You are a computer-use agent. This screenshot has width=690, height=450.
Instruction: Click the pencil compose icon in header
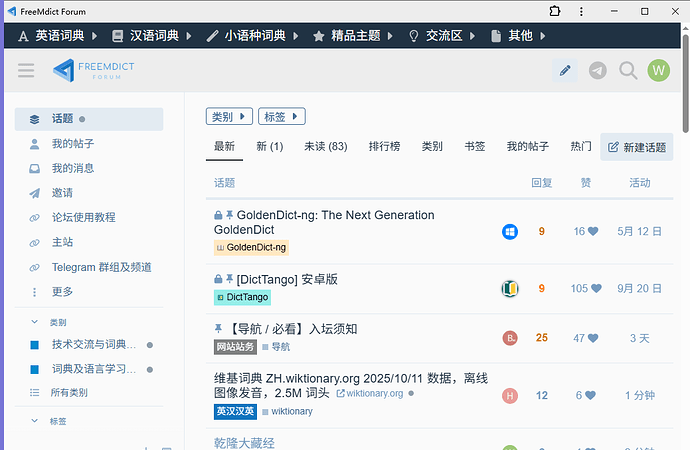tap(565, 70)
